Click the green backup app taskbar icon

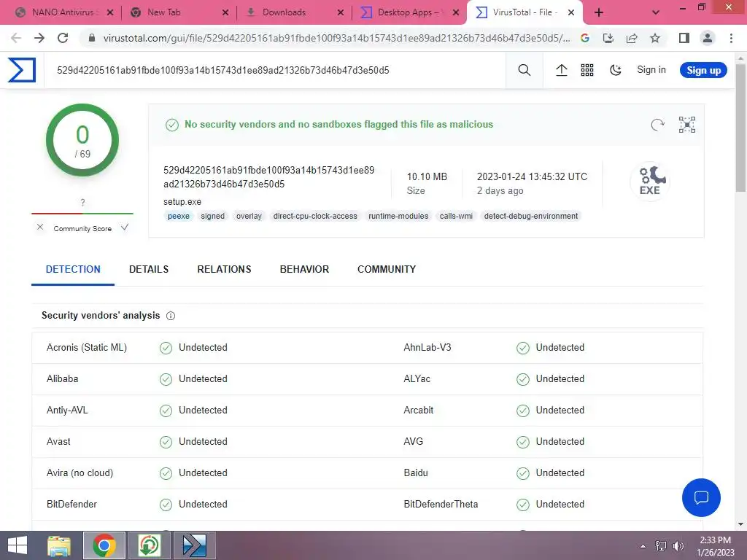[x=149, y=545]
